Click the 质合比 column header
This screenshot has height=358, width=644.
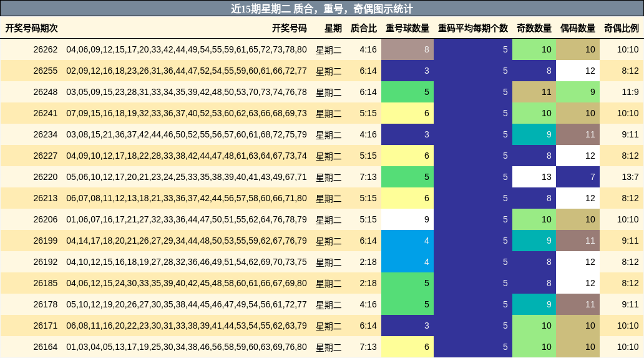click(x=363, y=28)
